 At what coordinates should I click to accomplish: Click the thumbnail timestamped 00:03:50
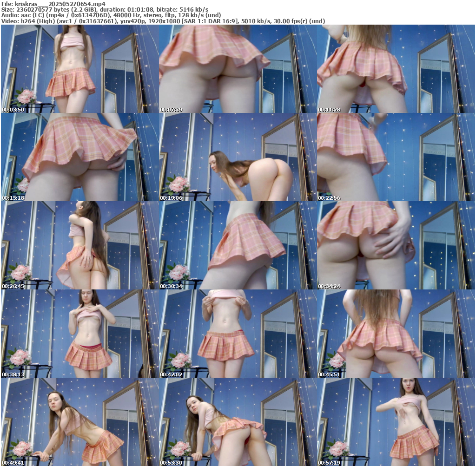click(x=80, y=69)
